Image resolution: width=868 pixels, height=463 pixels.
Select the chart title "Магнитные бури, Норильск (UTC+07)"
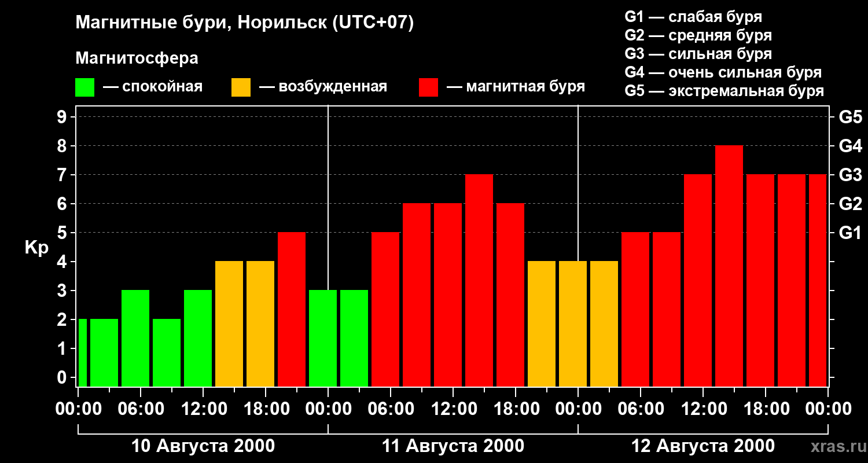[x=245, y=23]
